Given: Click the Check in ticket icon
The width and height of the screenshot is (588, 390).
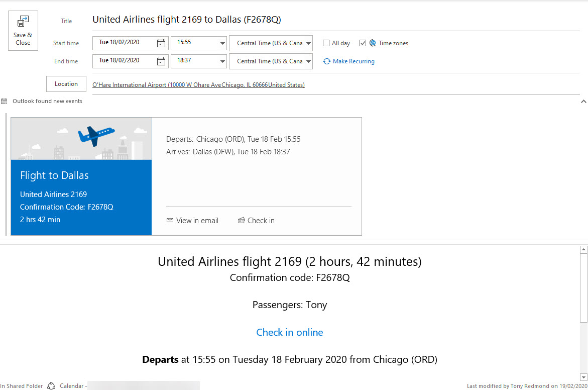Looking at the screenshot, I should 241,221.
